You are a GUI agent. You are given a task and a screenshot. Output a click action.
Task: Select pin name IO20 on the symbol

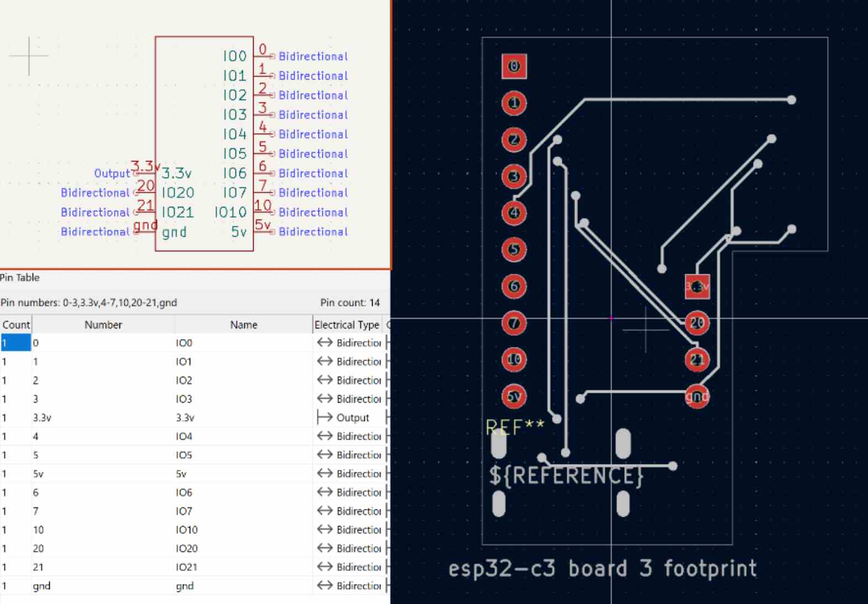click(178, 192)
